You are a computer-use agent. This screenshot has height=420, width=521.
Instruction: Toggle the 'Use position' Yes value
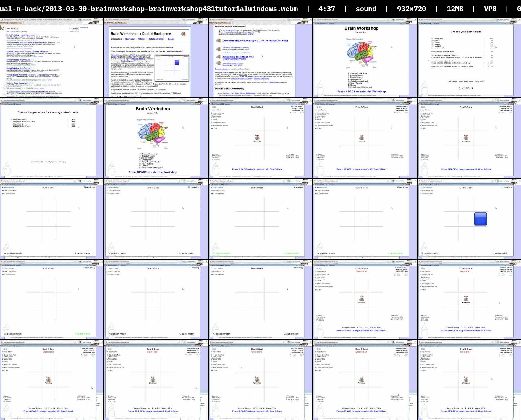coord(491,39)
